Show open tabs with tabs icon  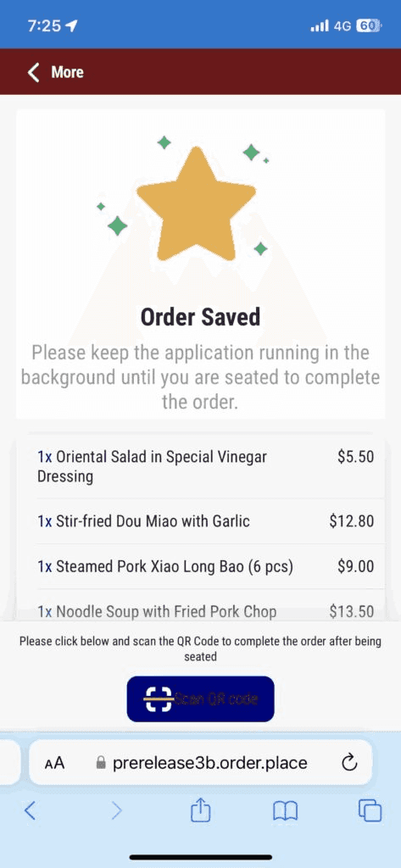[370, 811]
